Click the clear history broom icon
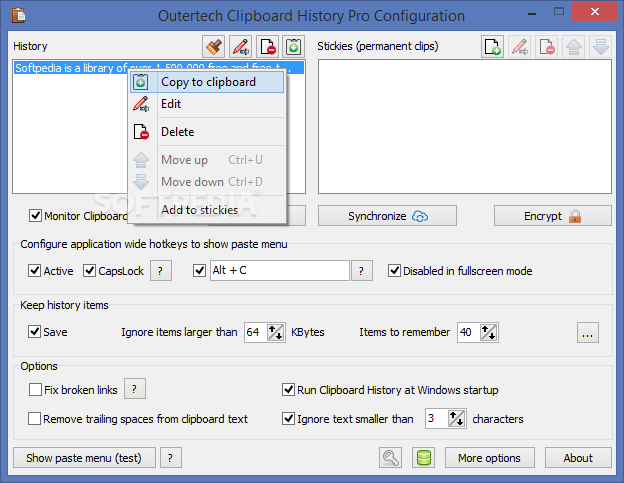Viewport: 624px width, 483px height. pos(213,47)
